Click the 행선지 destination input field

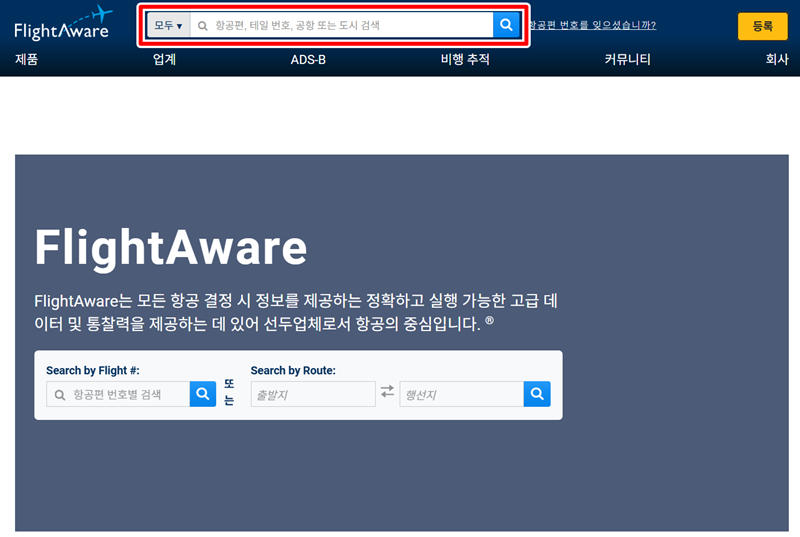click(x=461, y=394)
